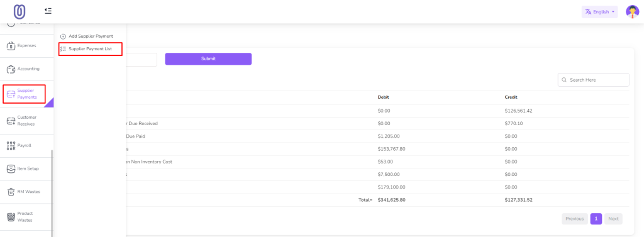
Task: Select the $153,767.80 debit value
Action: point(391,149)
